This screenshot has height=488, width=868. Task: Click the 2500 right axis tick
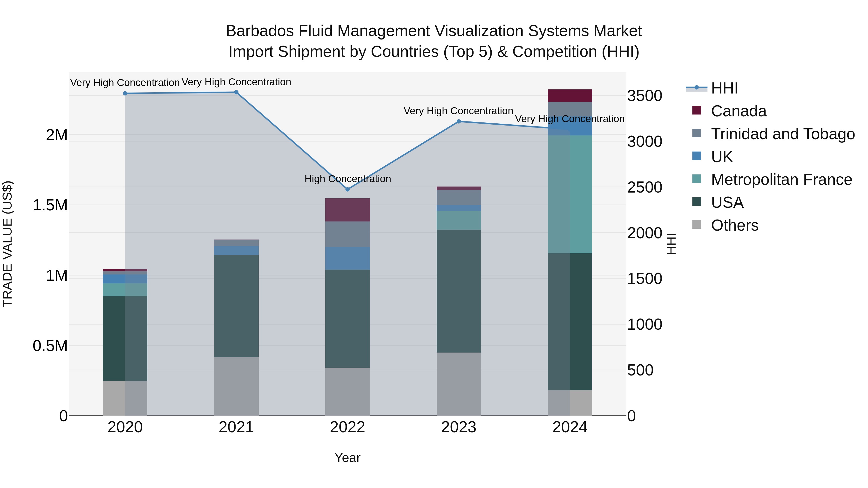click(644, 187)
